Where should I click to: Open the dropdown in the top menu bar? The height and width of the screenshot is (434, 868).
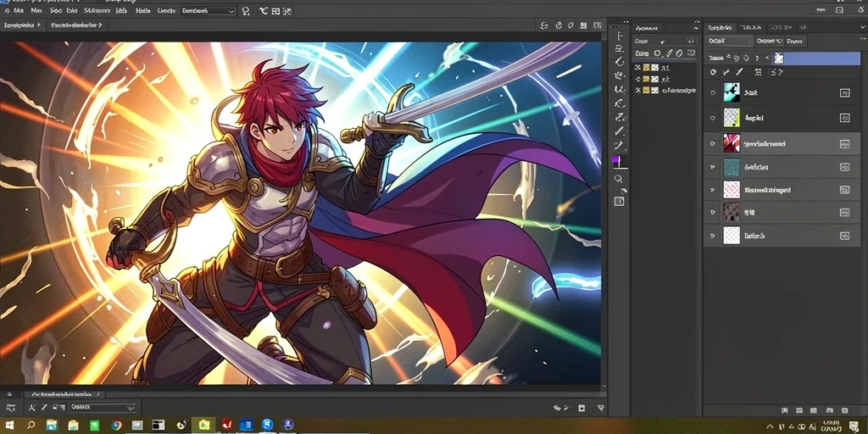(x=209, y=10)
